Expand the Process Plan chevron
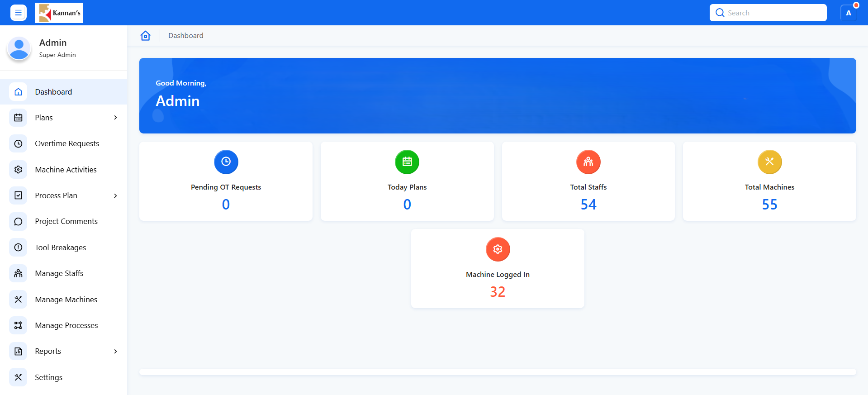Image resolution: width=868 pixels, height=395 pixels. click(x=115, y=195)
